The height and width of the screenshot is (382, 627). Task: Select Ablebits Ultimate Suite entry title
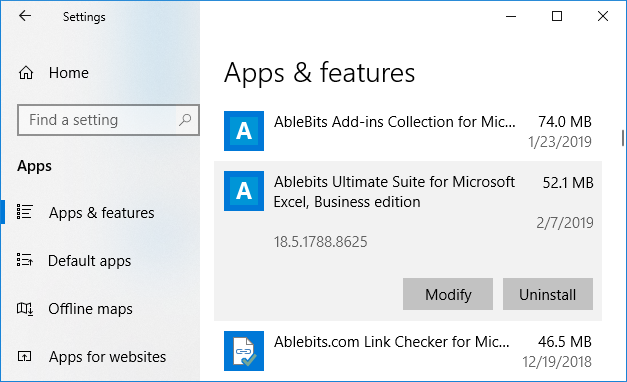[x=394, y=192]
